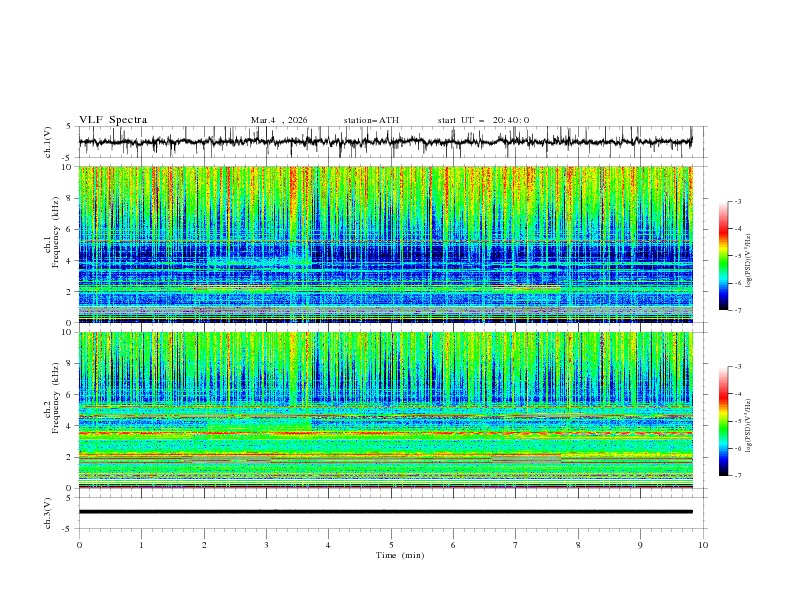Click the "ch.3(V)" axis label
The image size is (792, 612).
tap(48, 513)
